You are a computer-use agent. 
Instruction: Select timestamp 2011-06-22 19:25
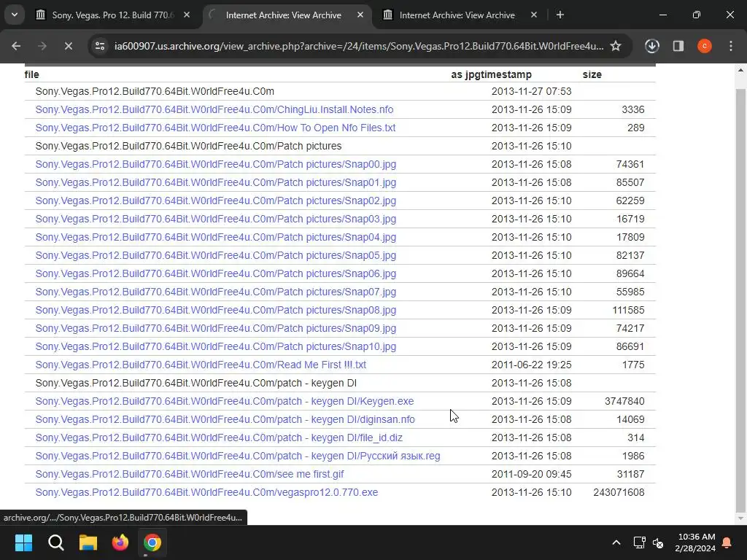point(532,365)
